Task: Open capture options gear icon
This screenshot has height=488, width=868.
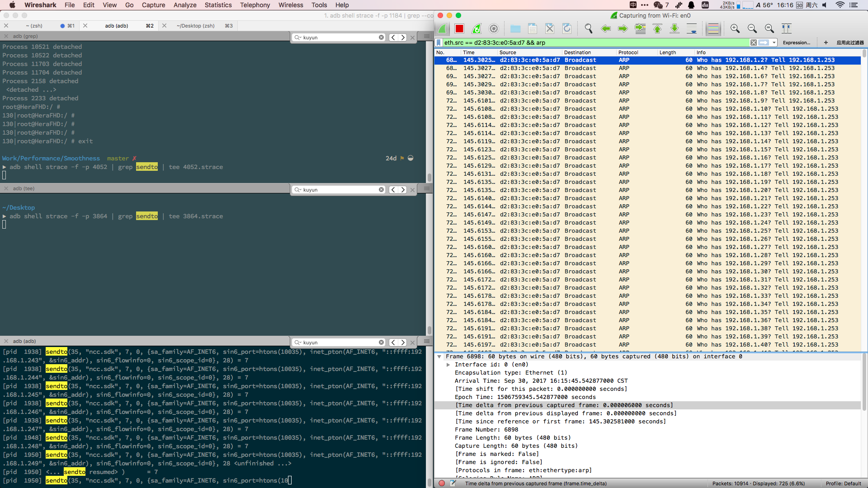Action: 494,29
